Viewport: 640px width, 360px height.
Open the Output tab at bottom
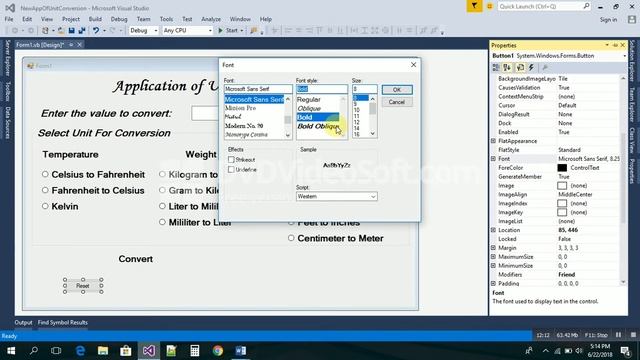[x=23, y=322]
